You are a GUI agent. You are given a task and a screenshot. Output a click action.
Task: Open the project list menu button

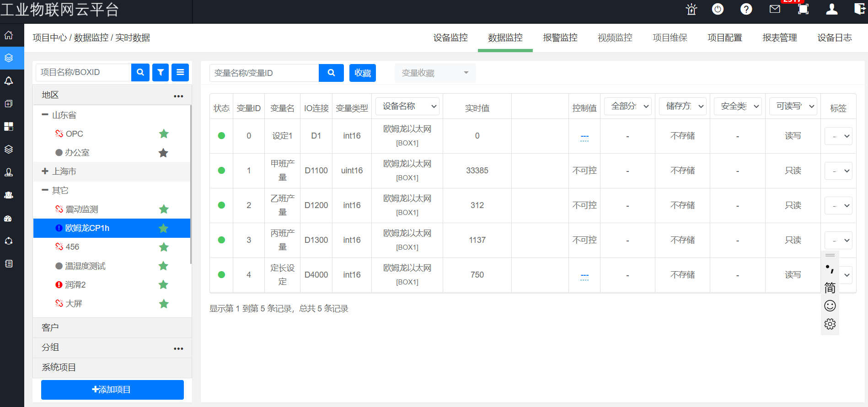click(x=180, y=72)
